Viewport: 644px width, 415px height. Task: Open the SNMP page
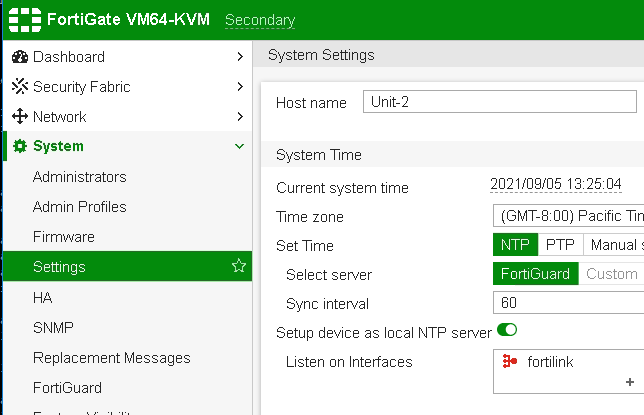(53, 327)
